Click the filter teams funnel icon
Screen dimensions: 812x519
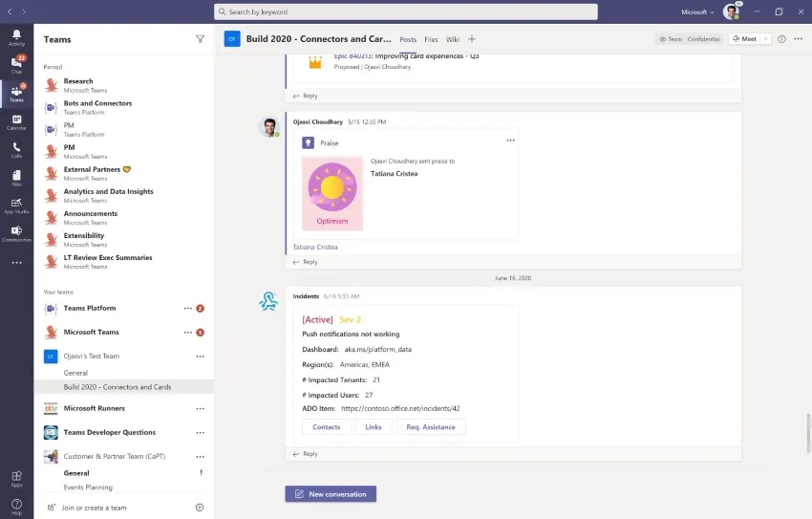pos(200,39)
